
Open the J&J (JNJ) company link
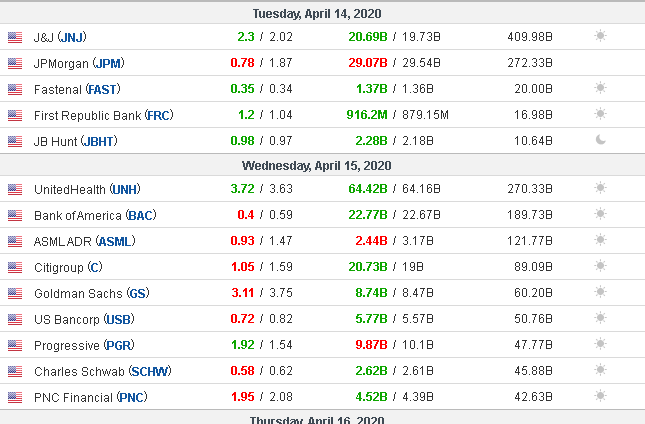[60, 37]
